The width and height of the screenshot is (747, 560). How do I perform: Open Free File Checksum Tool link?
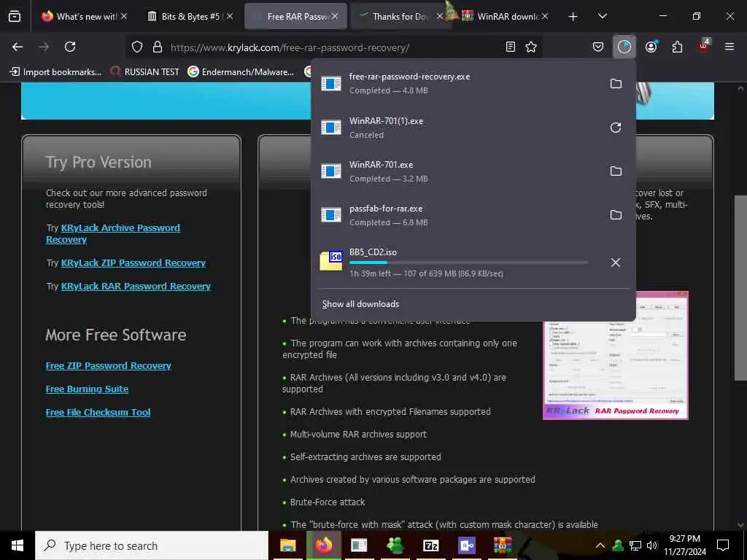tap(98, 413)
